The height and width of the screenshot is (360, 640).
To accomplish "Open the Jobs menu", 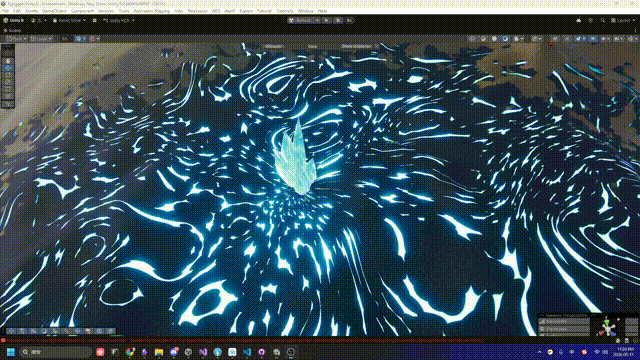I will tap(179, 11).
